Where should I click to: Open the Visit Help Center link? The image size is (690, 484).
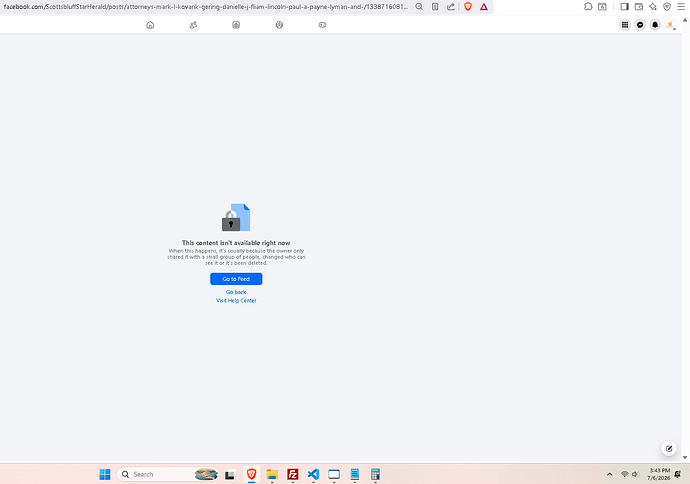coord(236,301)
